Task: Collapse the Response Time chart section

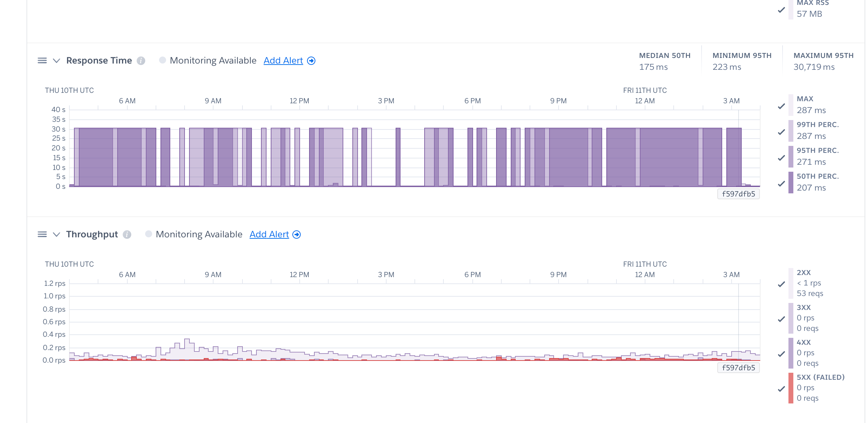Action: tap(56, 61)
